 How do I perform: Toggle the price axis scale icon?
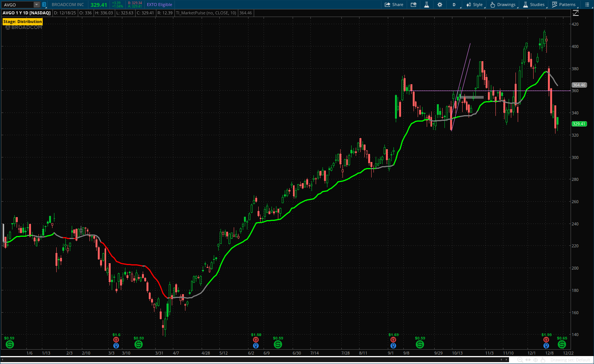point(575,13)
